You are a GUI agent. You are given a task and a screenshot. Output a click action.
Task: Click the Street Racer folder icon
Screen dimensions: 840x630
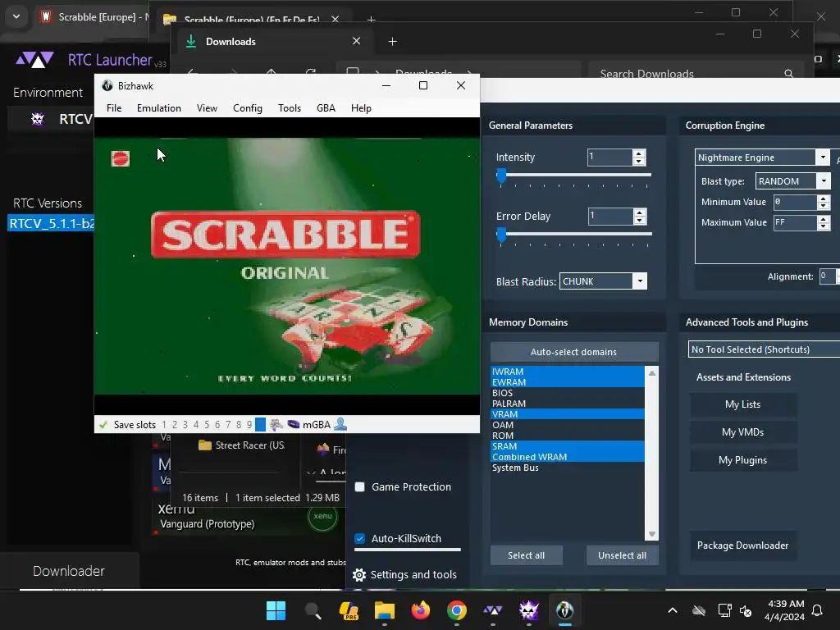pyautogui.click(x=204, y=445)
